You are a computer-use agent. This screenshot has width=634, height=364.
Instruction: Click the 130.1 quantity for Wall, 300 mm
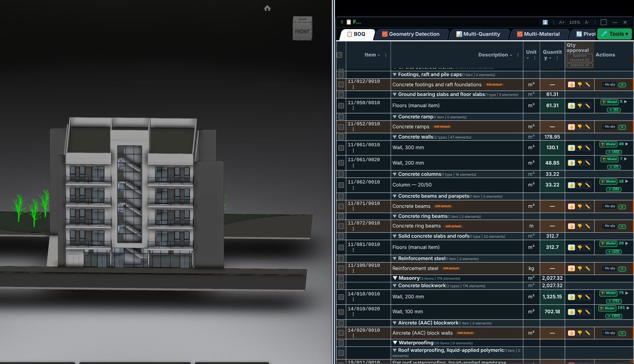(x=552, y=148)
